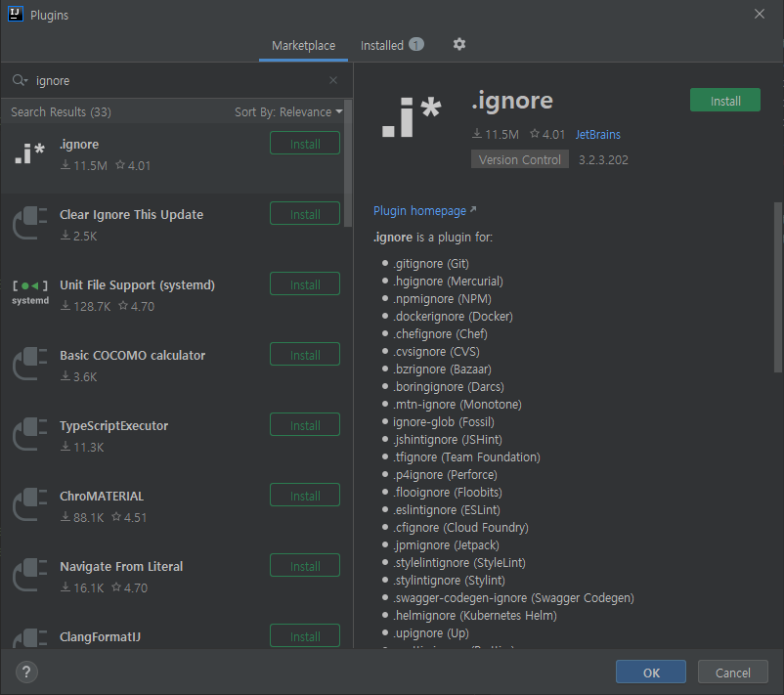Click the Cancel button

pos(732,673)
